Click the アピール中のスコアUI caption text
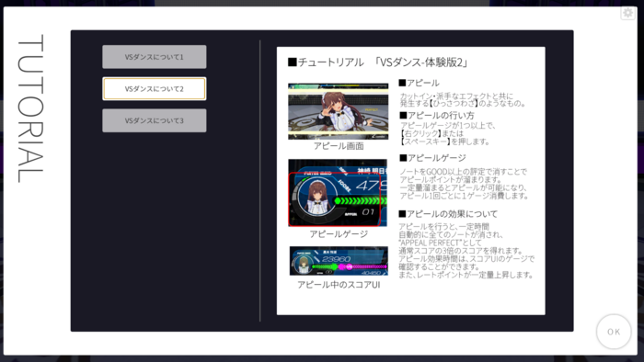Screen dimensions: 644x362 point(339,285)
